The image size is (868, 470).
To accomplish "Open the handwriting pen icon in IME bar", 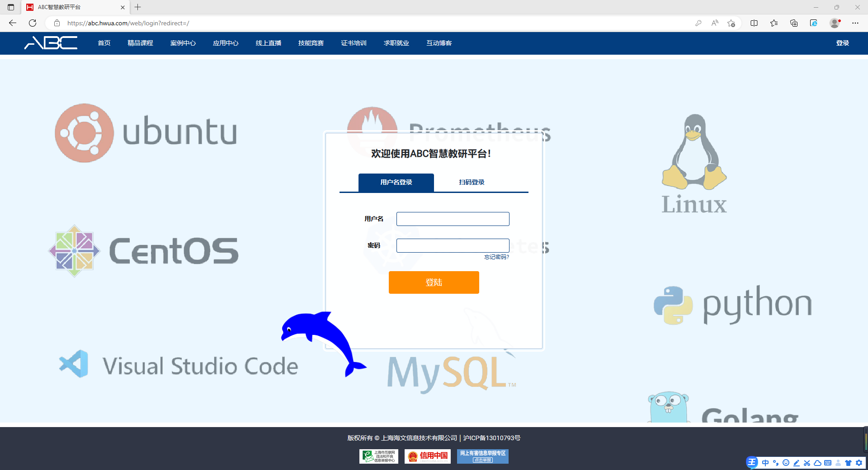I will click(x=797, y=463).
